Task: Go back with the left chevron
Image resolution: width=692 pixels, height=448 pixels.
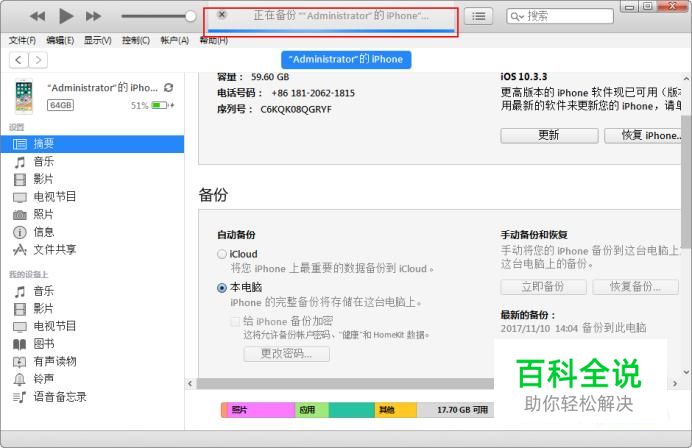Action: [19, 60]
